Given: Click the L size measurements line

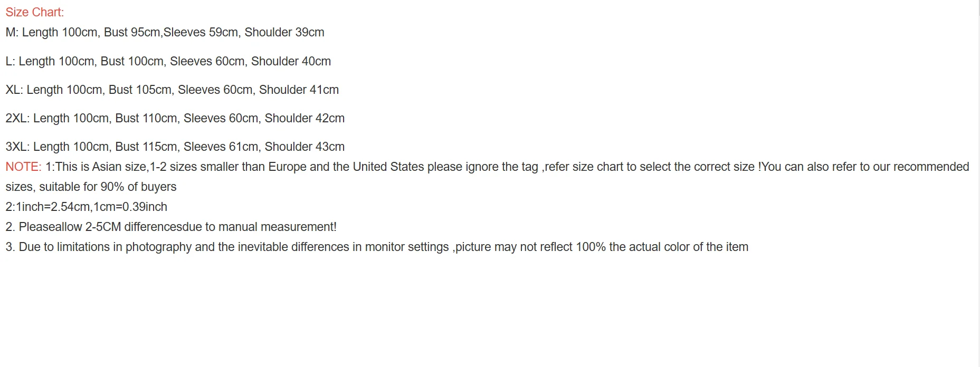Looking at the screenshot, I should (x=168, y=61).
